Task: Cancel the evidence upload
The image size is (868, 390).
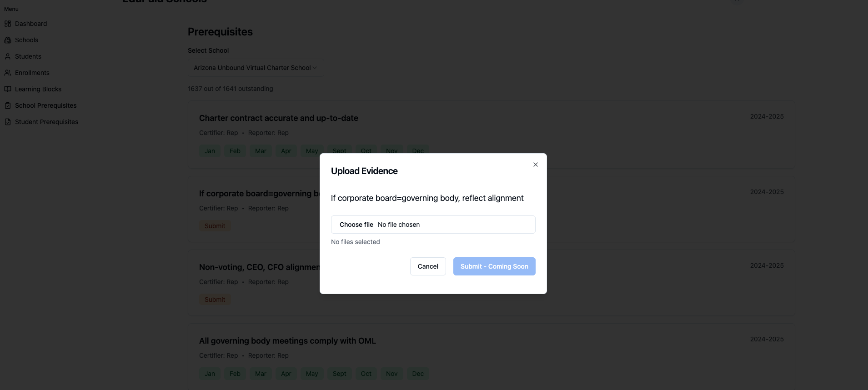Action: 428,266
